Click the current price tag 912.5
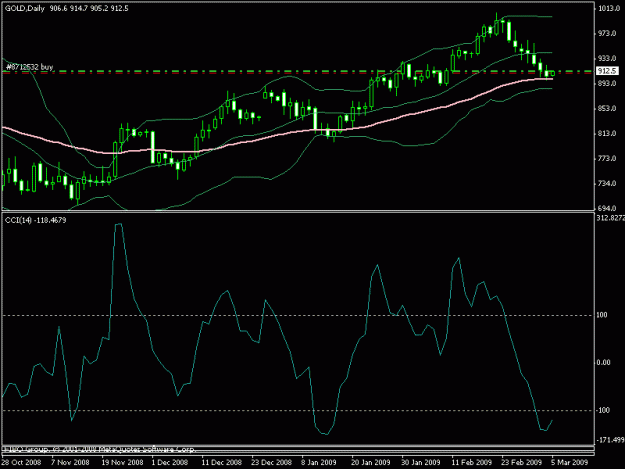This screenshot has width=625, height=469. click(607, 71)
